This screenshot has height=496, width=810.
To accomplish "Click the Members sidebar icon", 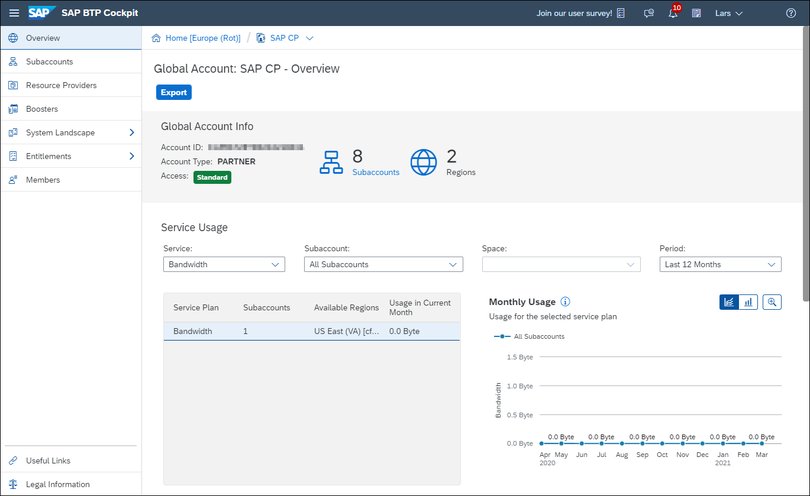I will coord(13,180).
